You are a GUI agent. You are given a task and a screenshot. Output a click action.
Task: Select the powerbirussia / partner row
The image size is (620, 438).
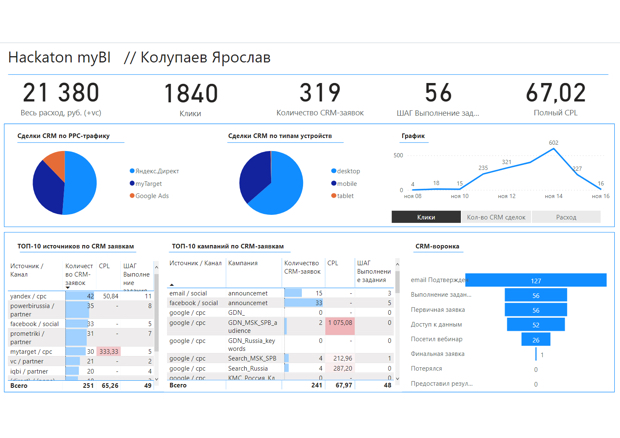(x=81, y=310)
